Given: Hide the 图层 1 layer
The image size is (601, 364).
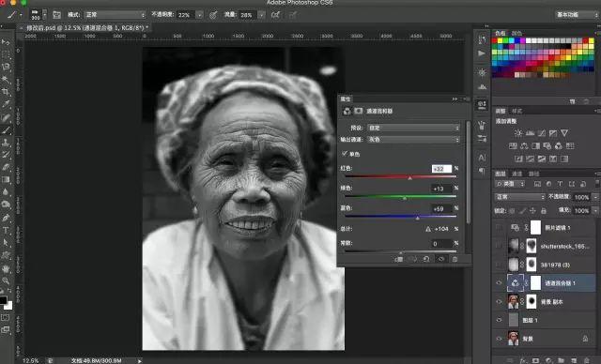Looking at the screenshot, I should click(x=499, y=320).
